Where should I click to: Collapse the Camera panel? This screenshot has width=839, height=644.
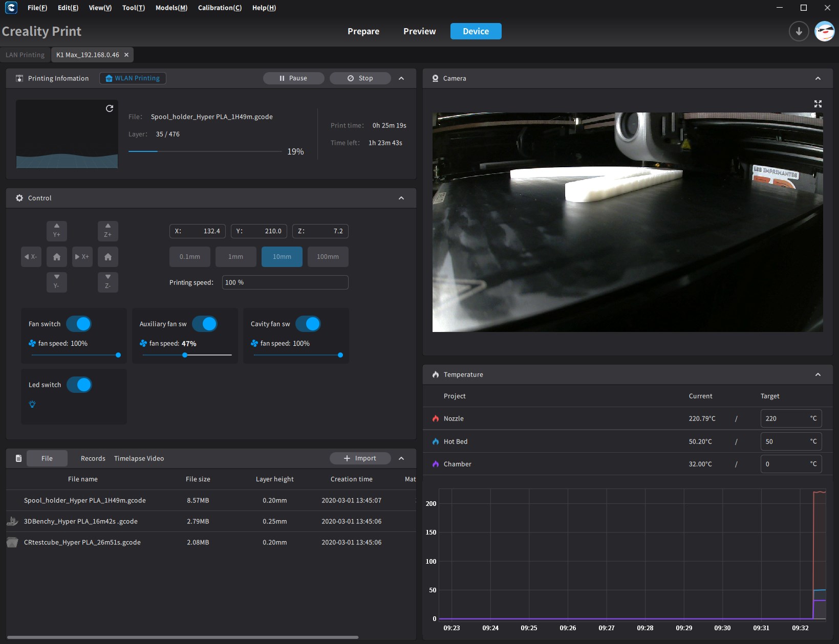tap(818, 78)
